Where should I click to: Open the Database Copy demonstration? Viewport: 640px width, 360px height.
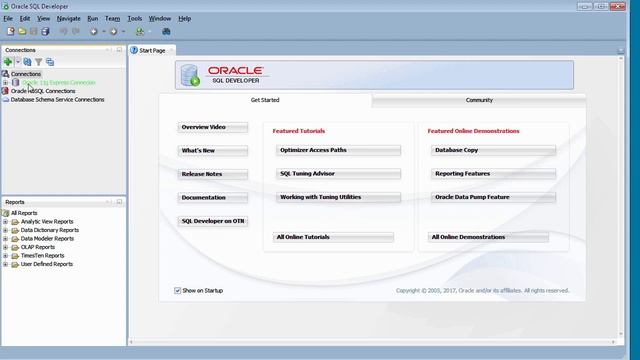(493, 150)
